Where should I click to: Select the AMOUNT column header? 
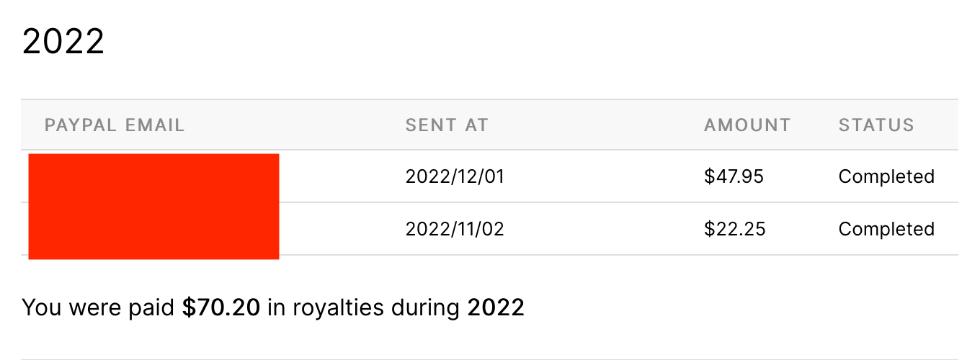tap(747, 125)
